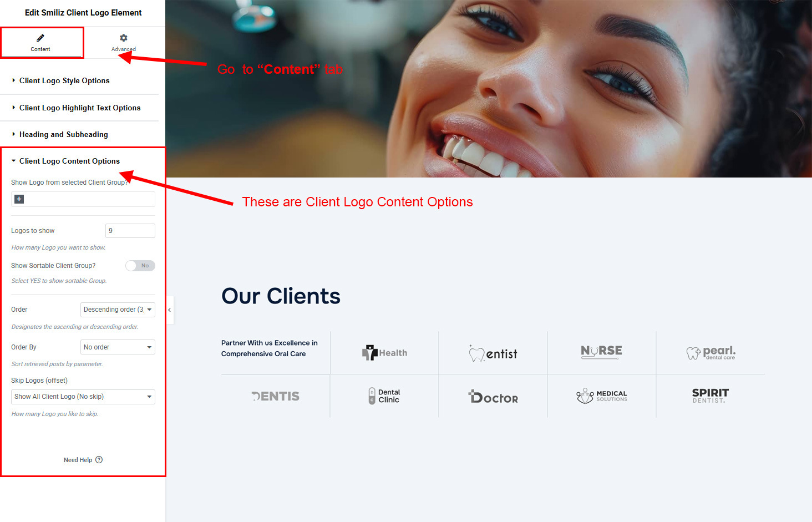Open the Order dropdown showing Descending order

[118, 310]
